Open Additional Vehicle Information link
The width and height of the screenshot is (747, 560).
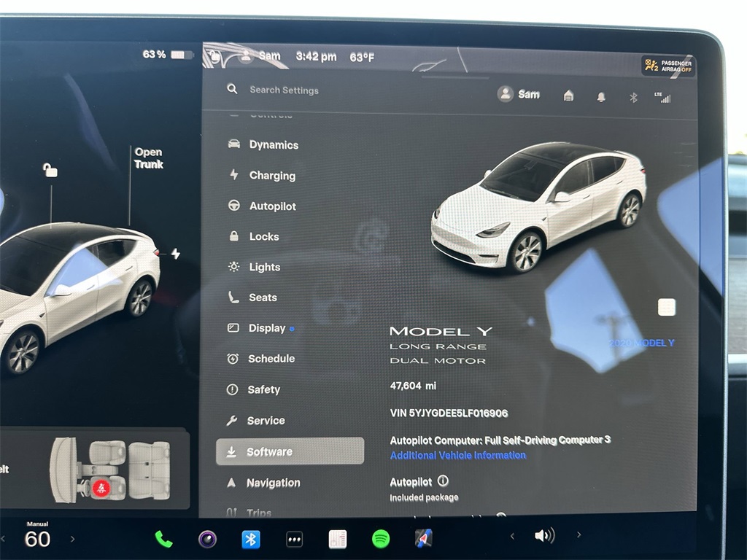457,455
